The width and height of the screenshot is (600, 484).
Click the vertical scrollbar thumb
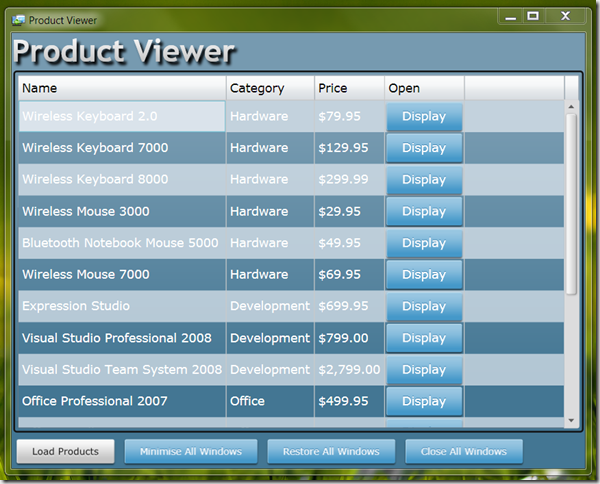571,204
